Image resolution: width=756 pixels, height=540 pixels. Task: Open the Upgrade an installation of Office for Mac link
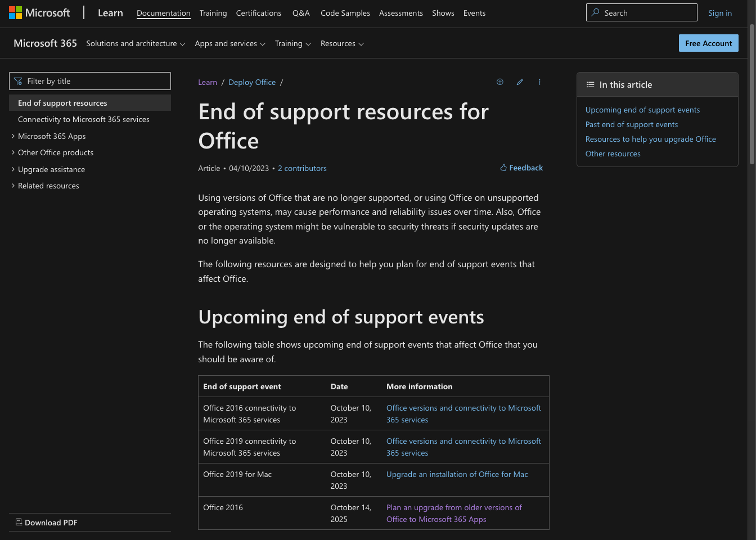(x=457, y=474)
